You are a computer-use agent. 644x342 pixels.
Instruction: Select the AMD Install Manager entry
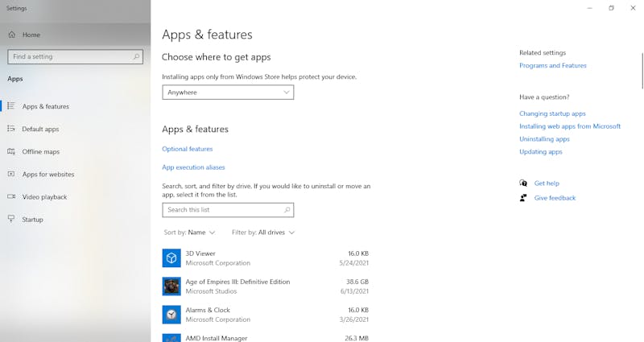266,337
